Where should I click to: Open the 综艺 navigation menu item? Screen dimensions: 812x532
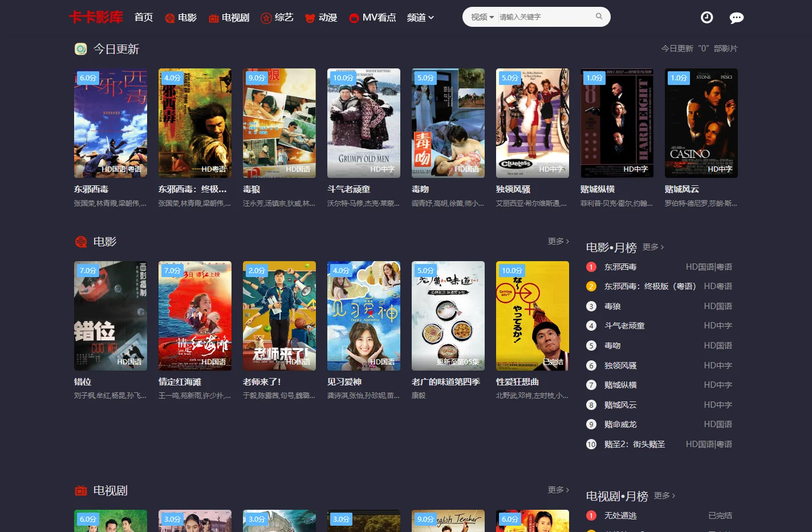pyautogui.click(x=277, y=18)
